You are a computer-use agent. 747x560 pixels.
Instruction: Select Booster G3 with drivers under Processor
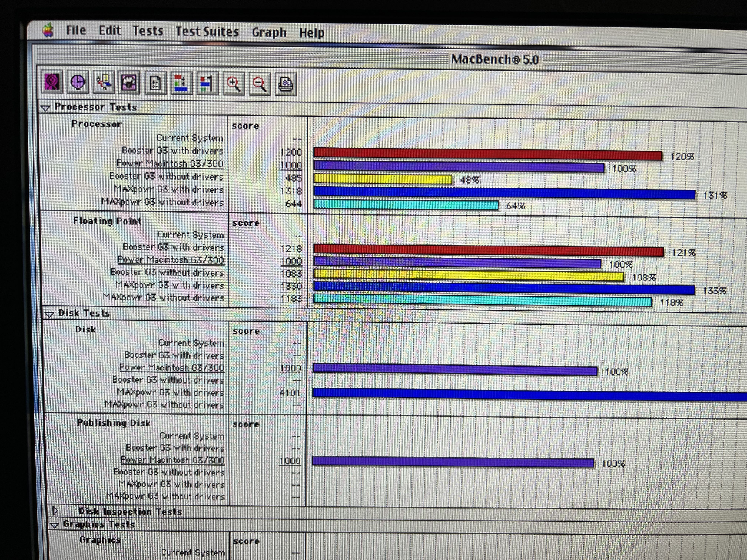(172, 151)
